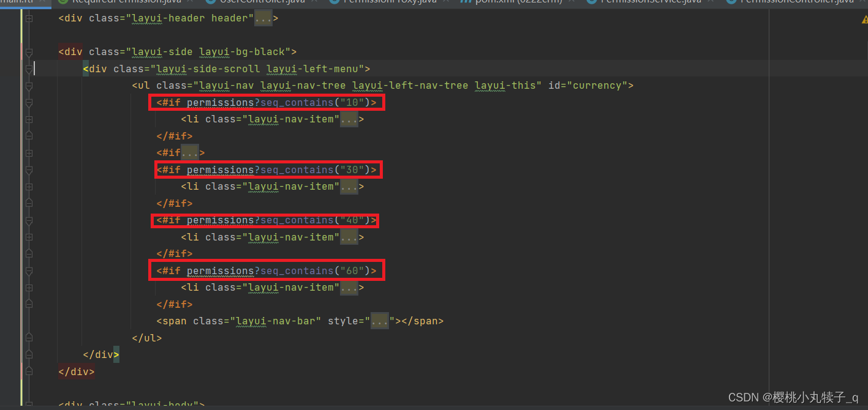Collapse the seq_contains("10") if-block fold marker

click(29, 103)
